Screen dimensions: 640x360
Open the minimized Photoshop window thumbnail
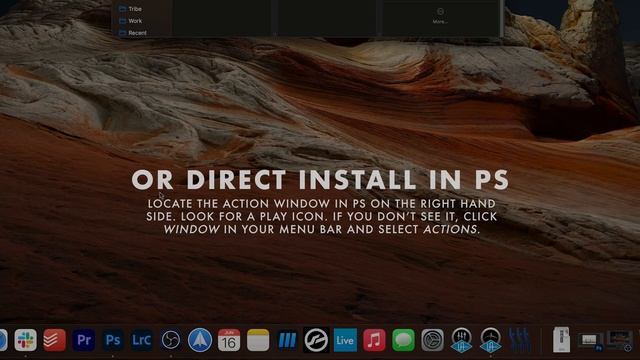590,341
